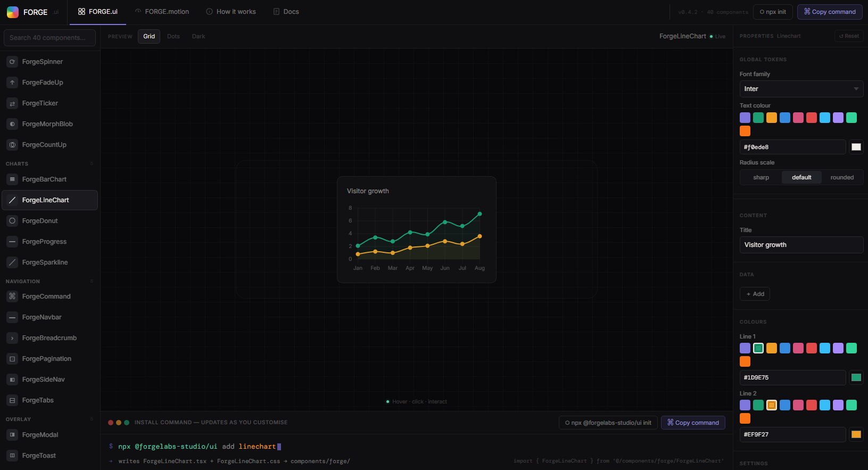Open the Font family Inter dropdown
The height and width of the screenshot is (470, 868).
(x=801, y=89)
